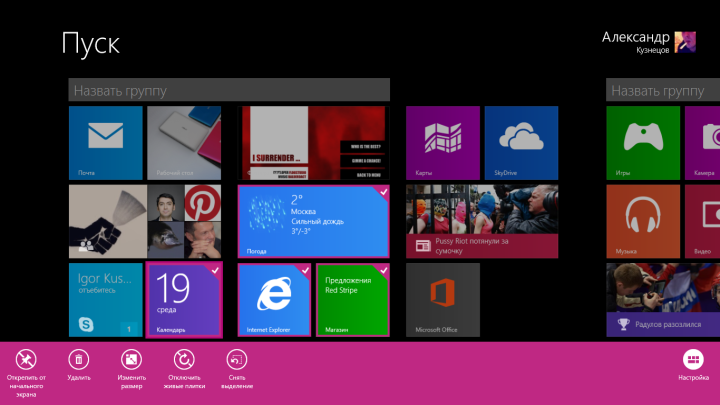Deselect the Weather tile
The width and height of the screenshot is (720, 405).
point(313,221)
